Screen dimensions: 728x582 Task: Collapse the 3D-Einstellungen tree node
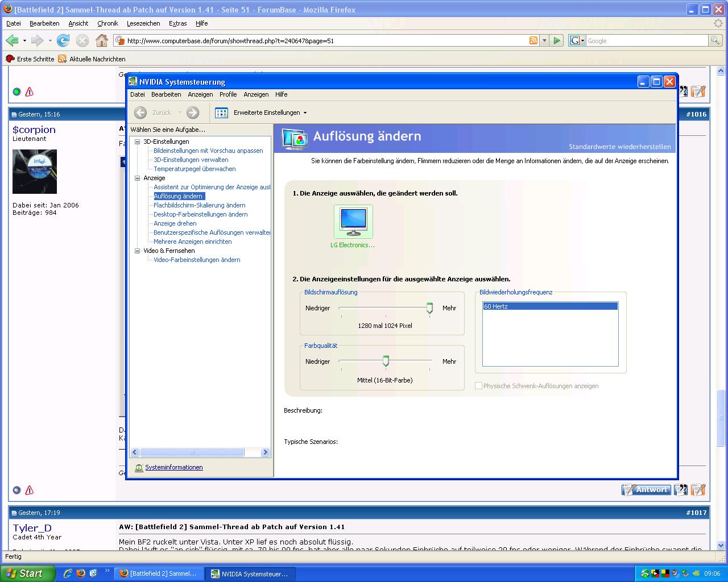click(x=137, y=142)
